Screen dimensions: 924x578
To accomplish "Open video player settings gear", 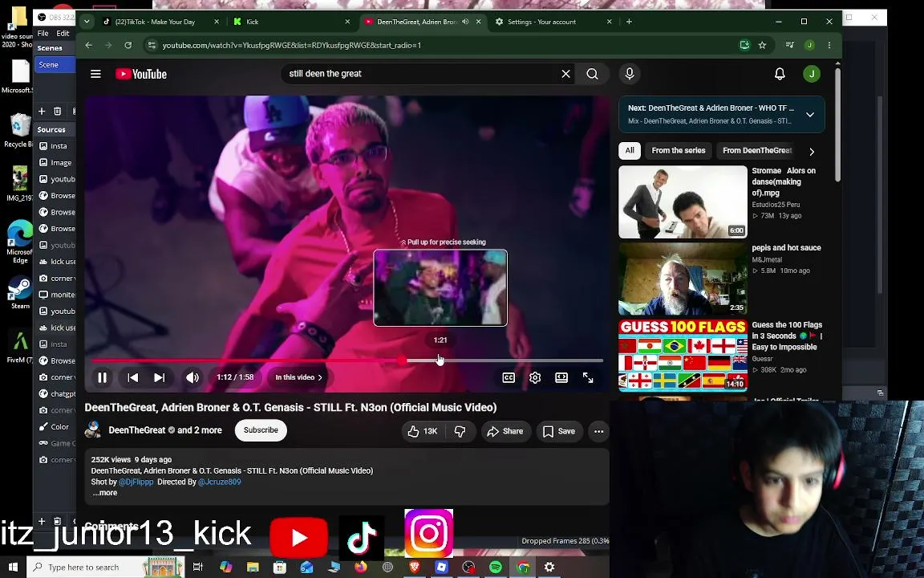I will (x=535, y=377).
